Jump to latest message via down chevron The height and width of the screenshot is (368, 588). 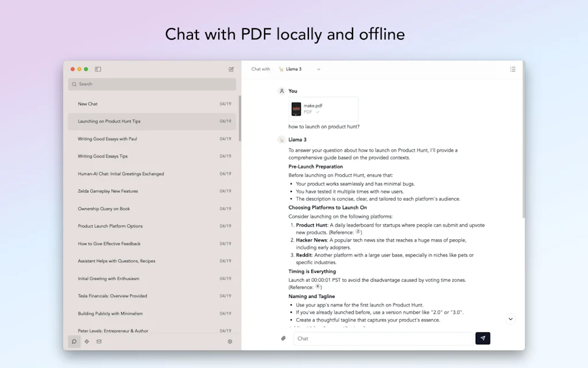(x=510, y=319)
